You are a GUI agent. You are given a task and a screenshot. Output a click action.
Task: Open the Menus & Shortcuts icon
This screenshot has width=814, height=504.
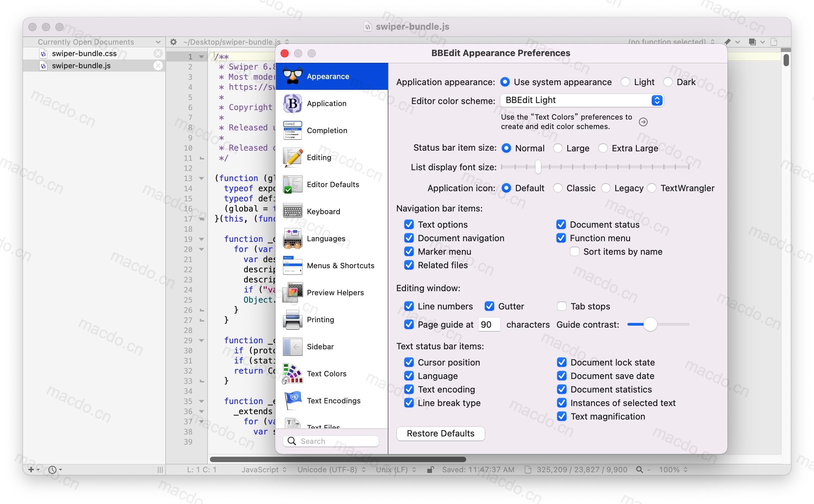tap(292, 266)
